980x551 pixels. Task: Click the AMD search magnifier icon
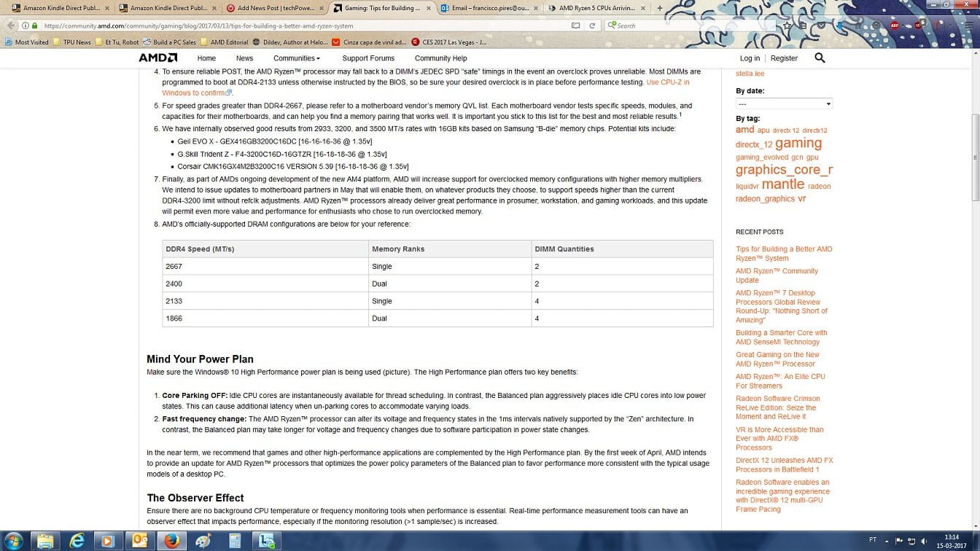pos(820,58)
